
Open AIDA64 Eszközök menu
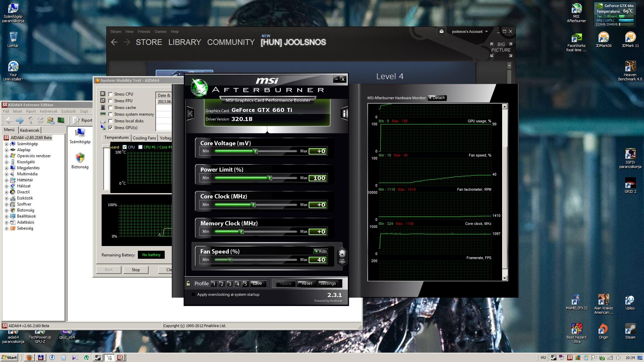coord(69,111)
